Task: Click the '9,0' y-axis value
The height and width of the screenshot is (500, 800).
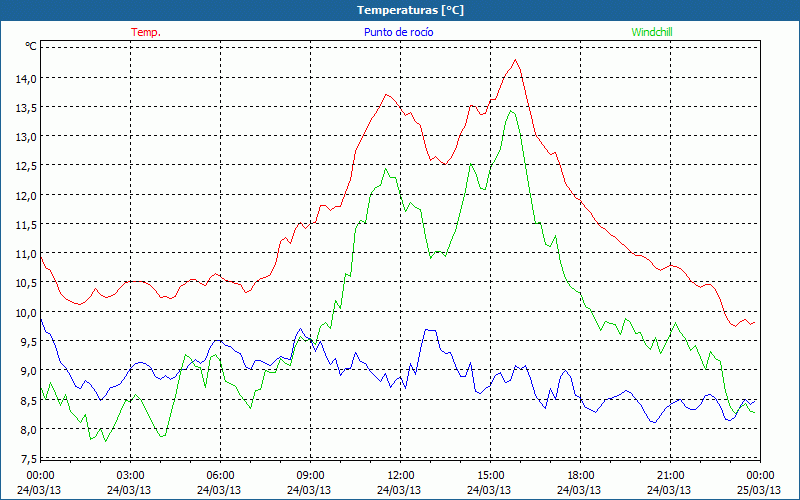Action: (x=28, y=370)
